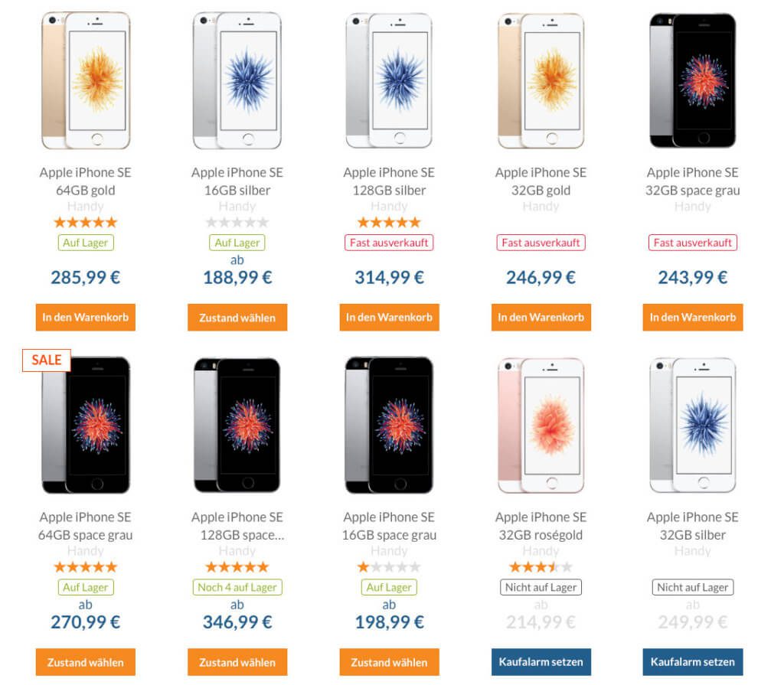Open star rating of iPhone SE 64GB gold
The height and width of the screenshot is (685, 784).
[x=86, y=222]
